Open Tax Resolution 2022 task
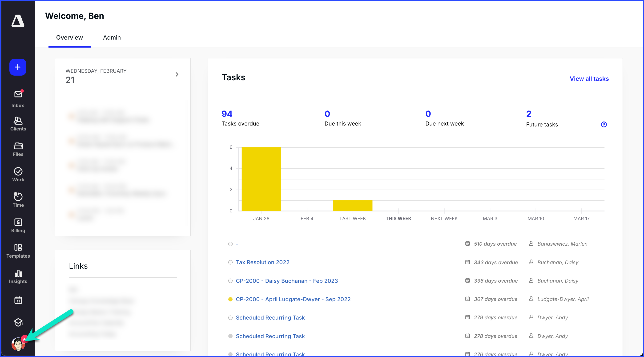The image size is (644, 357). pos(262,262)
